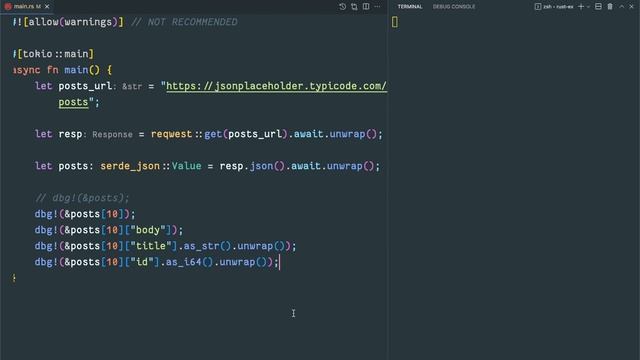This screenshot has width=640, height=360.
Task: Click the "body" string in dbg line
Action: (x=148, y=230)
